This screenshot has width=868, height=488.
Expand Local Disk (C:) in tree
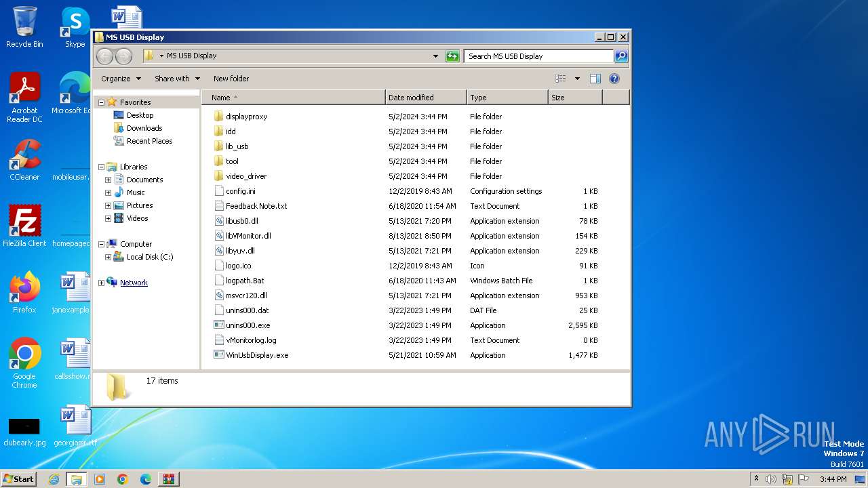pyautogui.click(x=108, y=258)
